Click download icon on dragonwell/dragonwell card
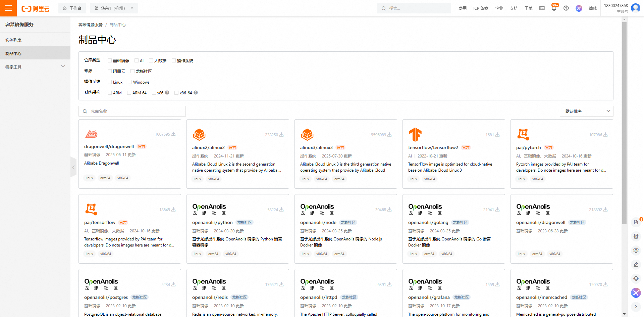This screenshot has height=317, width=644. point(173,134)
